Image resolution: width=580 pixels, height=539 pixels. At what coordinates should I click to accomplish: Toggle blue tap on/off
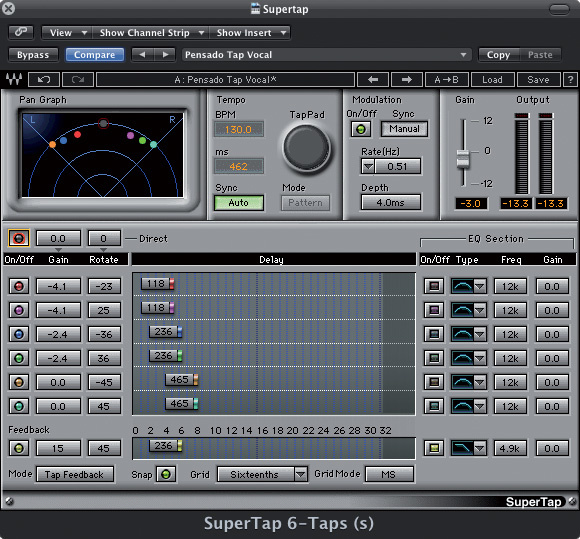[18, 334]
